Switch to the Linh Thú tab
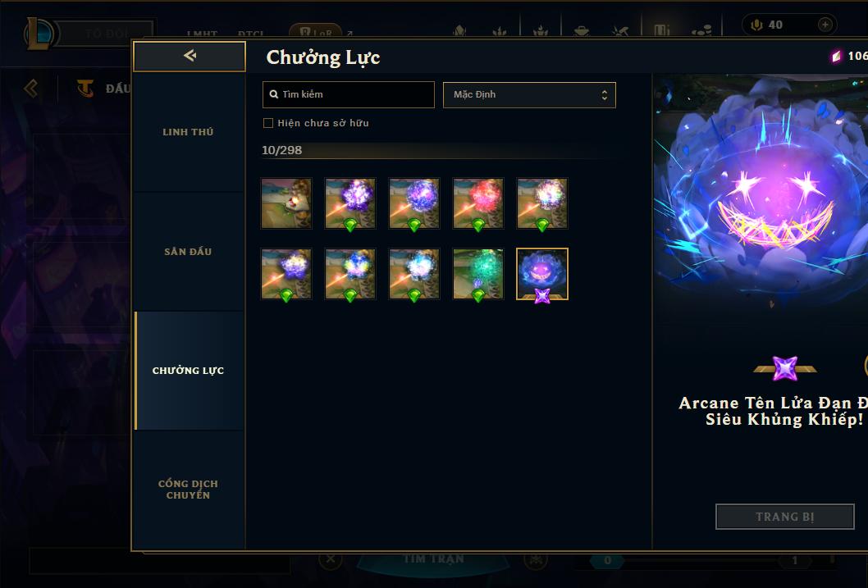Viewport: 868px width, 588px height. pos(188,132)
